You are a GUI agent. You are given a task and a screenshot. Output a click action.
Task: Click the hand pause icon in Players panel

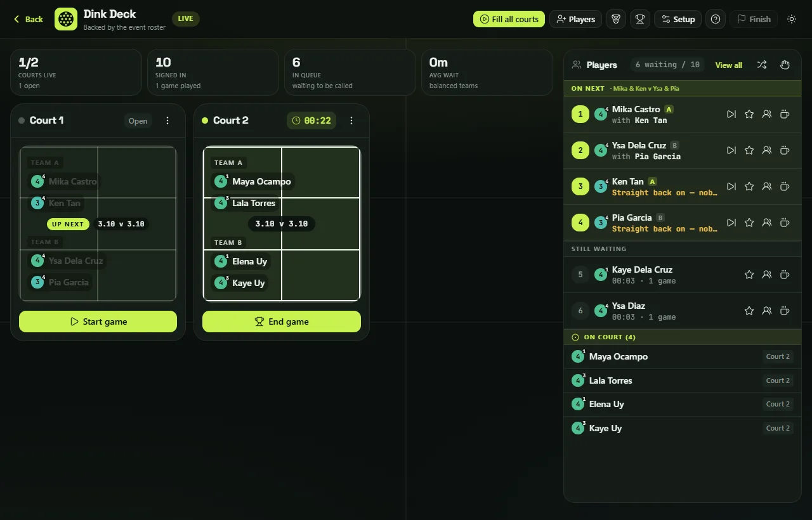click(x=785, y=65)
